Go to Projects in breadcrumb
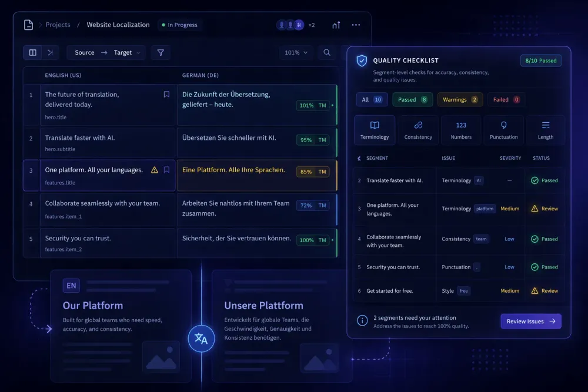Screen dimensions: 588x392 [58, 25]
